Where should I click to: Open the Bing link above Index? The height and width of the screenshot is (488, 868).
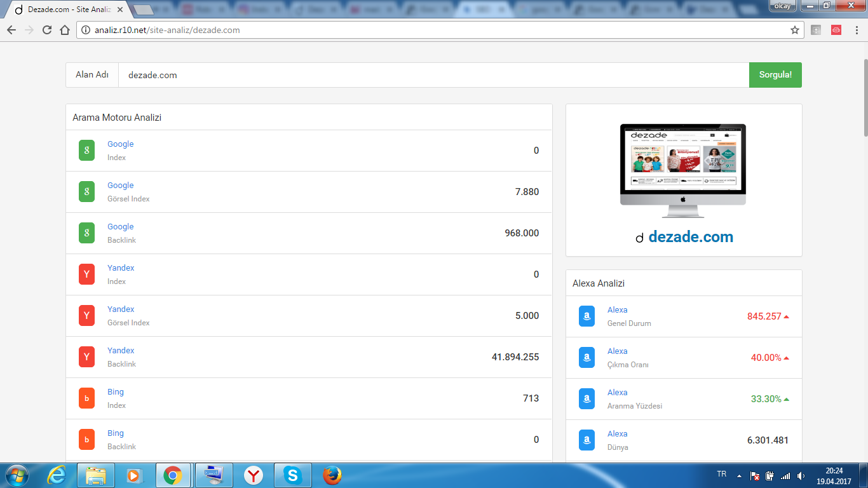(x=116, y=392)
